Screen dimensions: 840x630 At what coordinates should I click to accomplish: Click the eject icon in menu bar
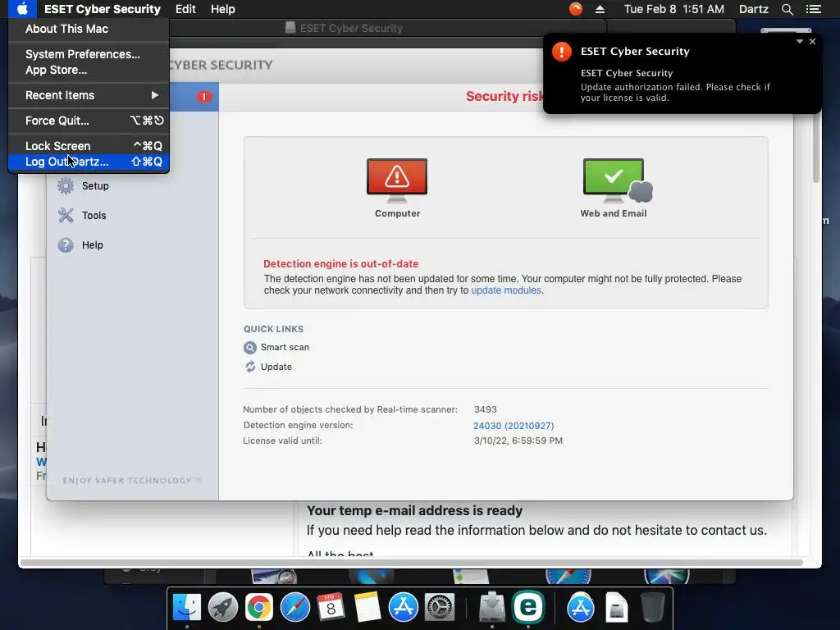600,9
